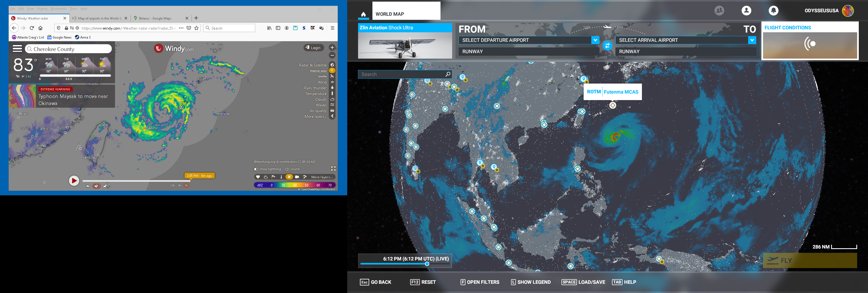Click the Windy Login button
The image size is (868, 293).
point(313,47)
